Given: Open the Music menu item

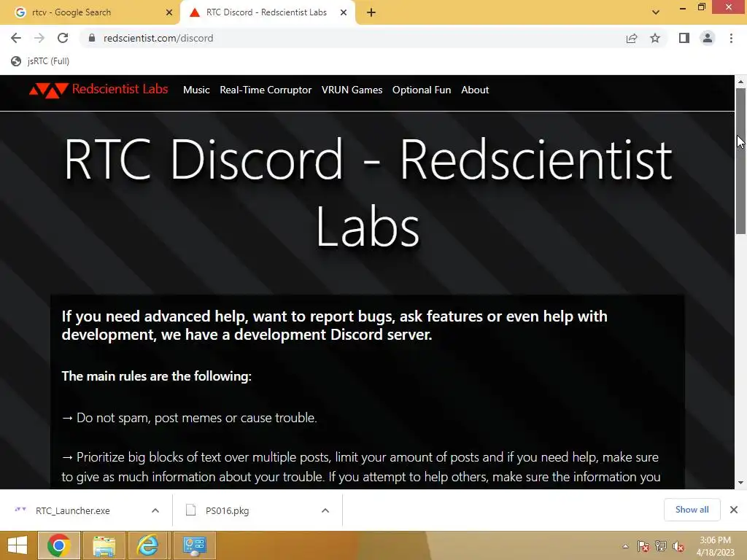Looking at the screenshot, I should [196, 90].
